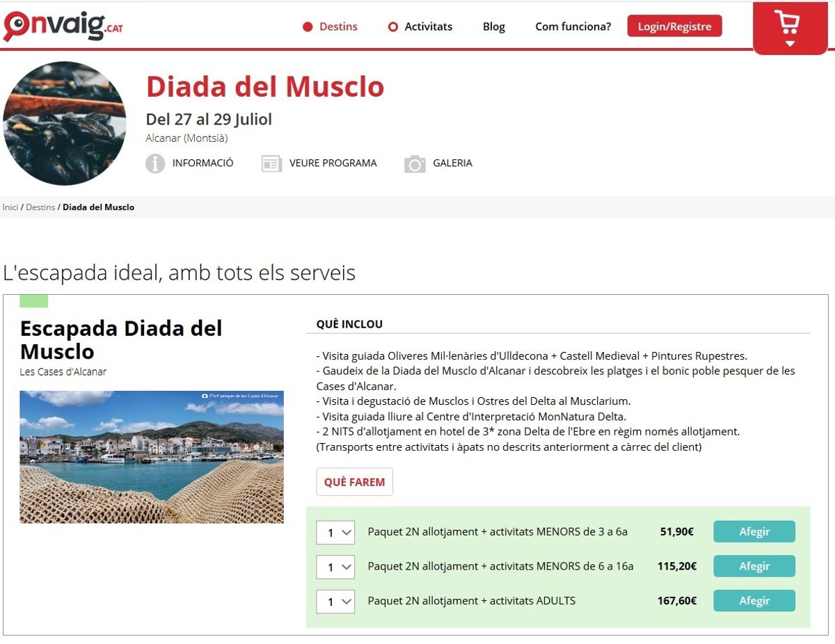Screen dimensions: 835x644
Task: Add MENORS de 3 a 6a package
Action: click(754, 532)
